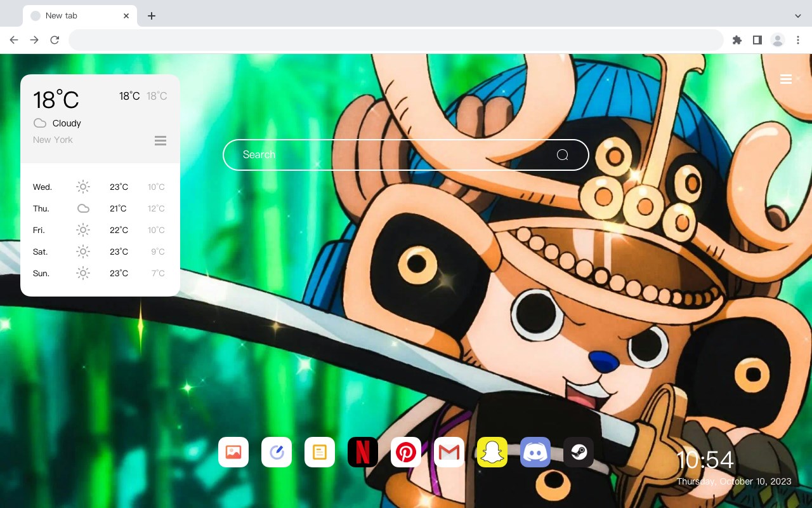Open the page hamburger menu top right
The width and height of the screenshot is (812, 508).
tap(786, 79)
